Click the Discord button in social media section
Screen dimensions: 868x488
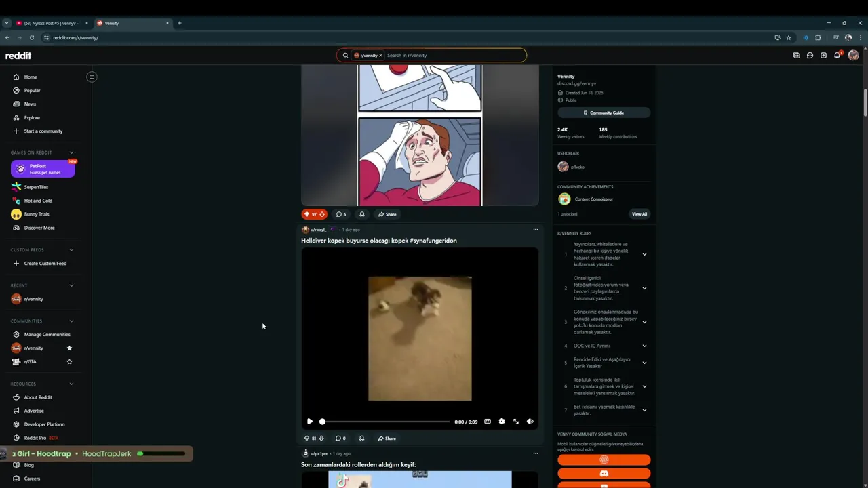[x=604, y=473]
